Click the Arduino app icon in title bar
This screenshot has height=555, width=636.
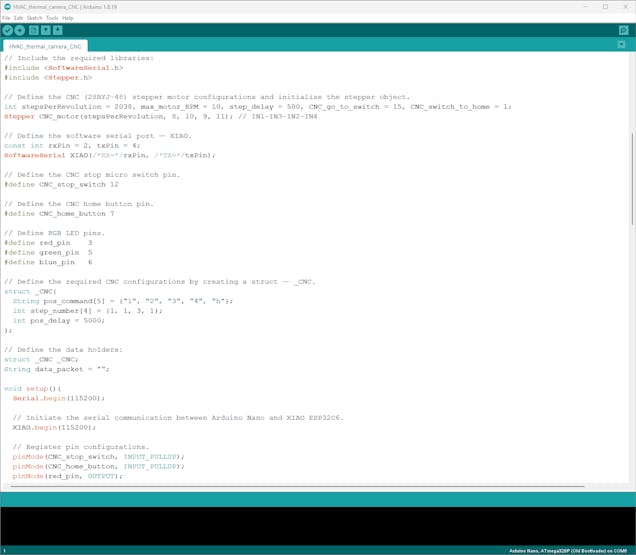click(7, 7)
